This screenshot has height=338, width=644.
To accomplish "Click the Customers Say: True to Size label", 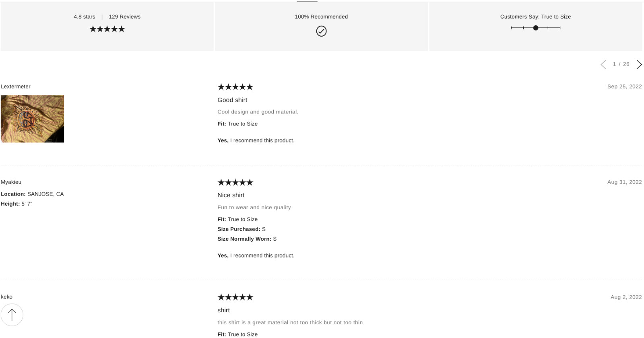I will (x=535, y=16).
